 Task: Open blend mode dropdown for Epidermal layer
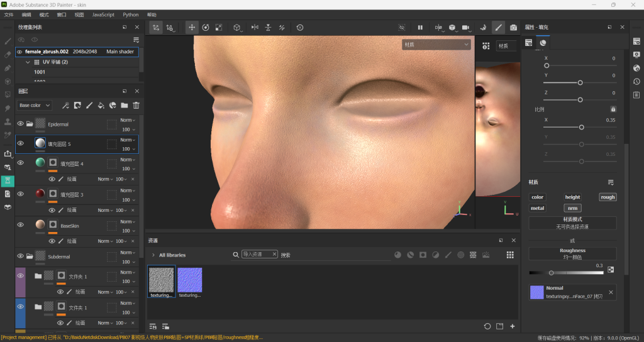pyautogui.click(x=128, y=120)
